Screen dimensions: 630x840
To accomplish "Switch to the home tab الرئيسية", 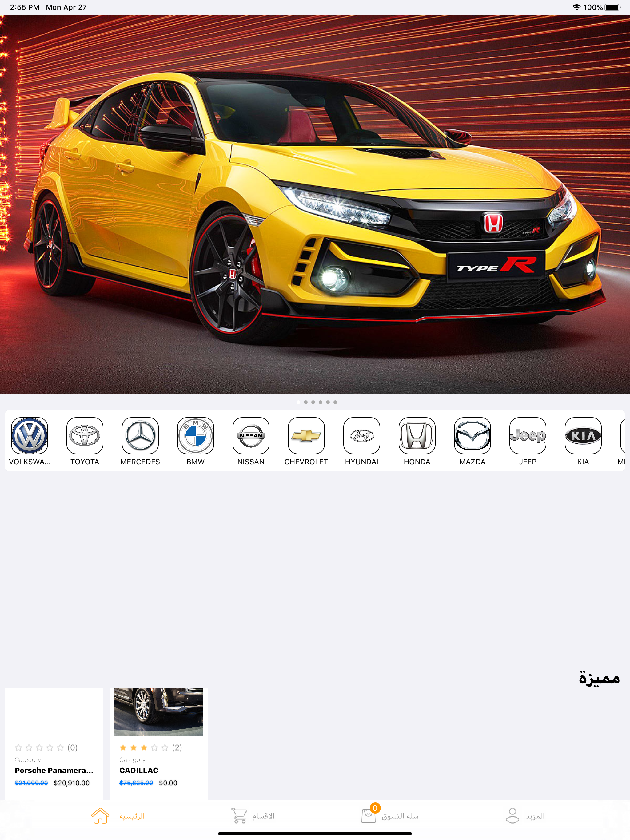I will pos(118,816).
